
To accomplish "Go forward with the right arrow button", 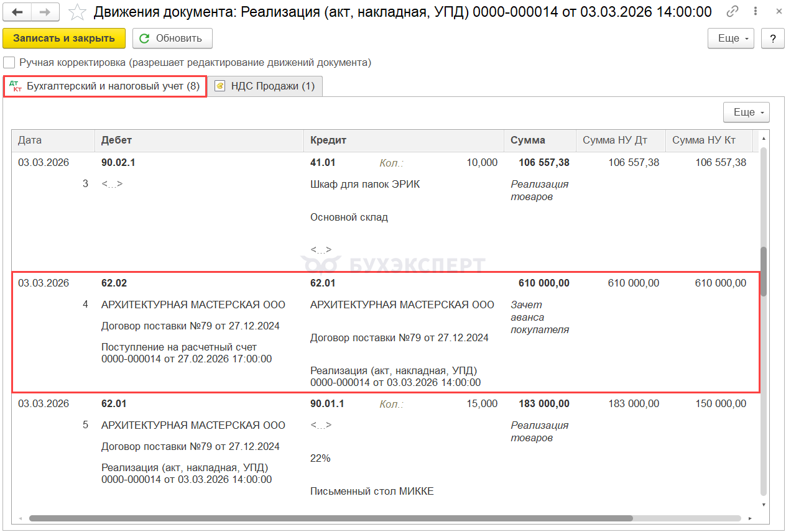I will 45,12.
